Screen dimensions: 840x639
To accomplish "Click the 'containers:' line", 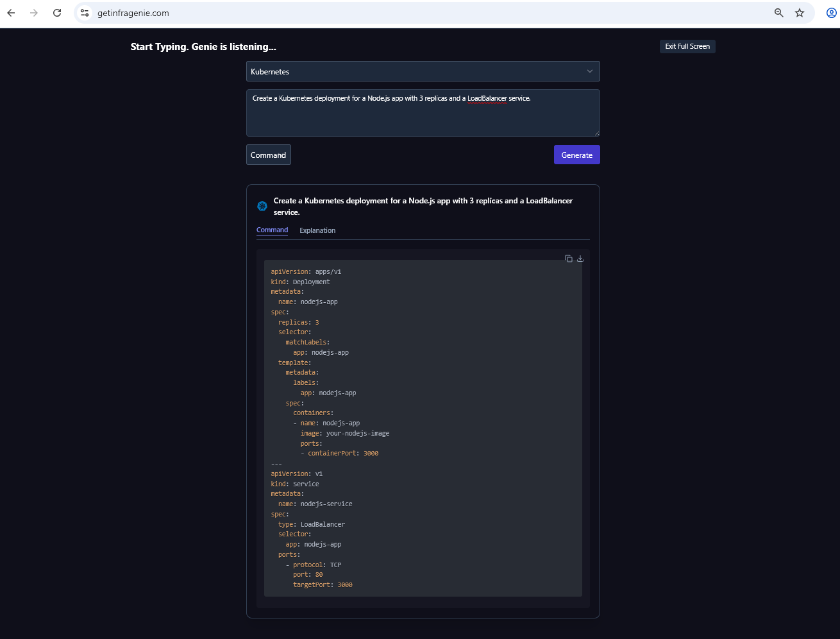I will click(x=314, y=413).
